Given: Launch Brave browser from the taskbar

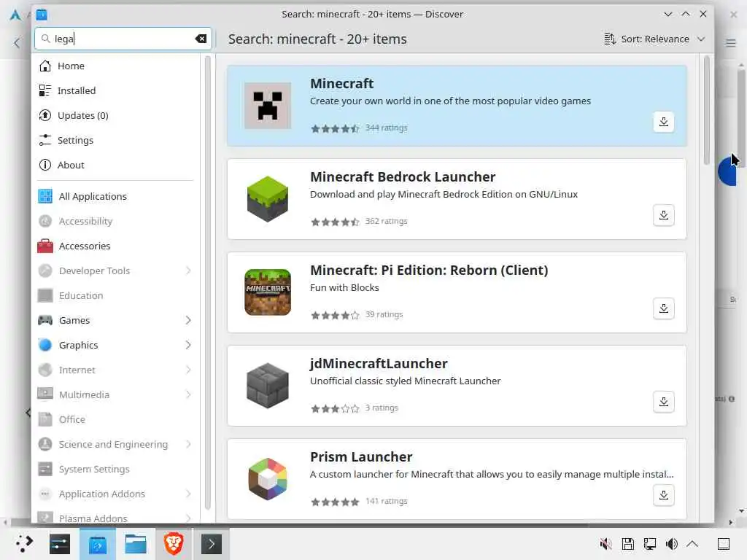Looking at the screenshot, I should pyautogui.click(x=174, y=544).
